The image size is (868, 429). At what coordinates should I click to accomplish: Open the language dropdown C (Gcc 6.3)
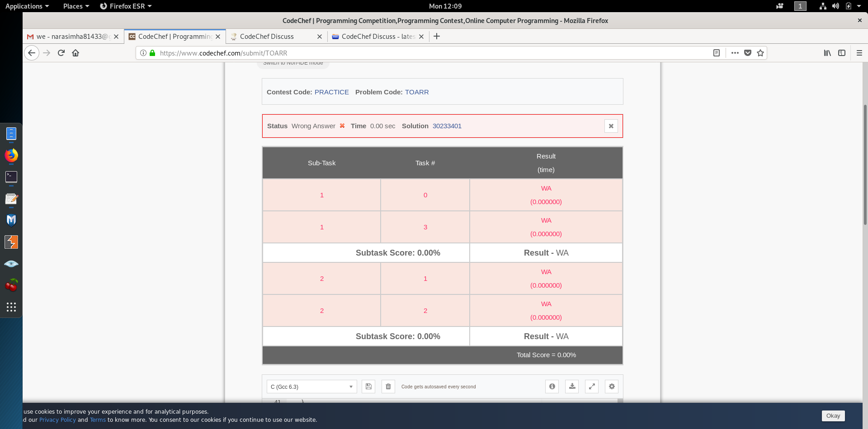pyautogui.click(x=312, y=387)
